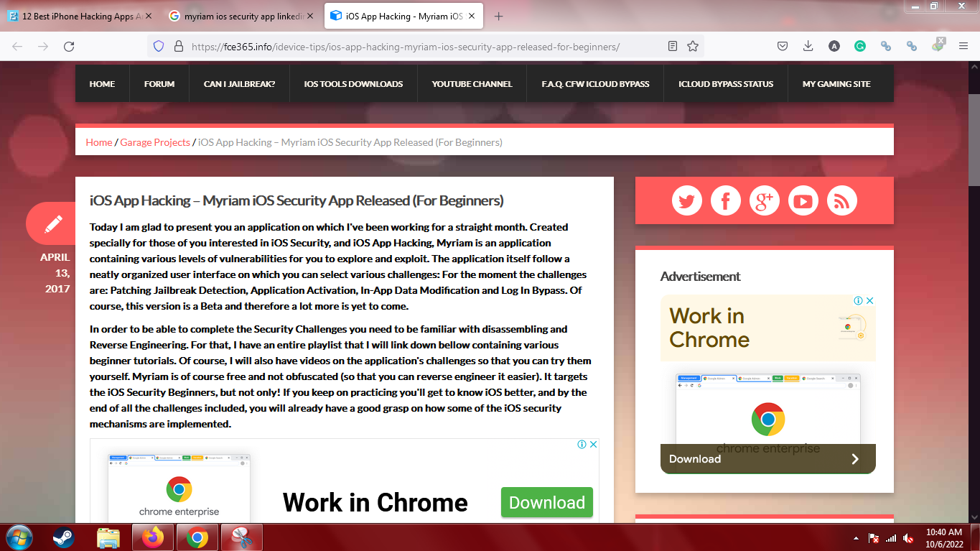The width and height of the screenshot is (980, 551).
Task: Open the MY GAMING SITE menu item
Action: pos(836,83)
